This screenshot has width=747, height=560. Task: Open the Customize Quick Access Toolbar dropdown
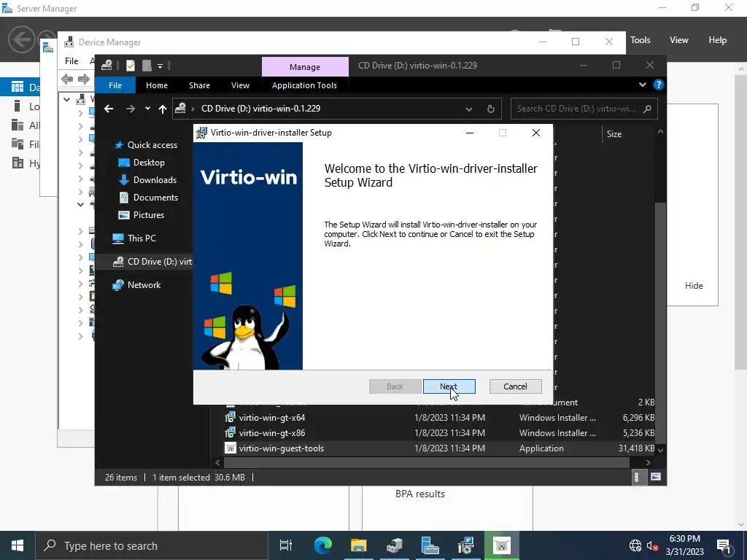point(160,66)
